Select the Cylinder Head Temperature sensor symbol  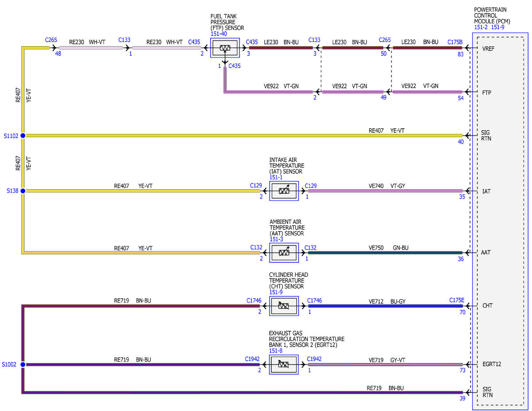point(284,305)
